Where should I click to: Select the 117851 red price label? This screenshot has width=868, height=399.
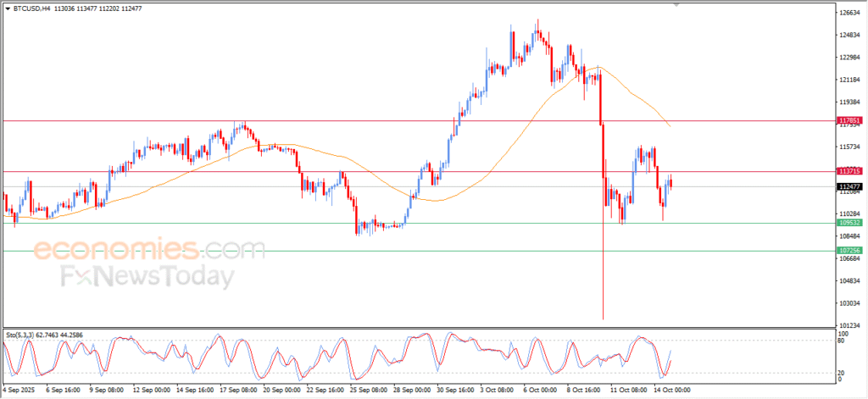click(x=849, y=121)
